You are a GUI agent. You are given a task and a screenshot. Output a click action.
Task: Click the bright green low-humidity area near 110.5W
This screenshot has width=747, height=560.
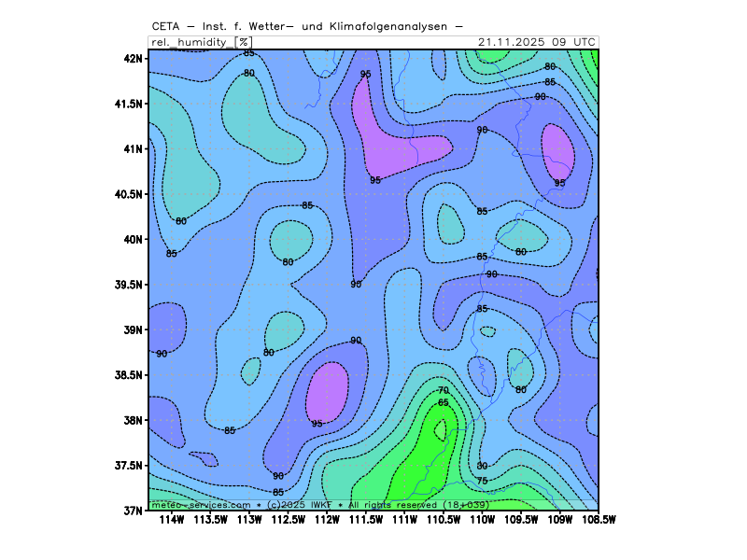[x=425, y=457]
